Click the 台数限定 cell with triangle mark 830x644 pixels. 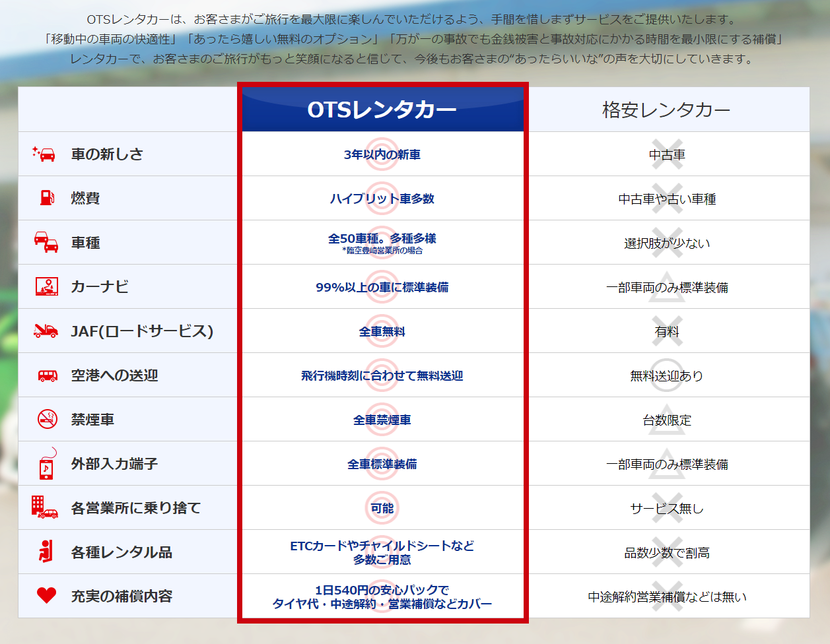tap(667, 420)
